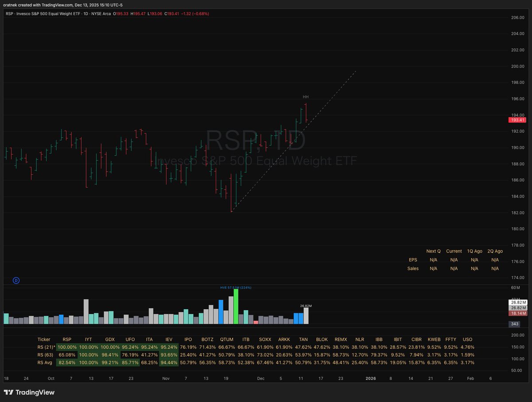
Task: Click the 174.00 price axis label
Action: point(517,278)
